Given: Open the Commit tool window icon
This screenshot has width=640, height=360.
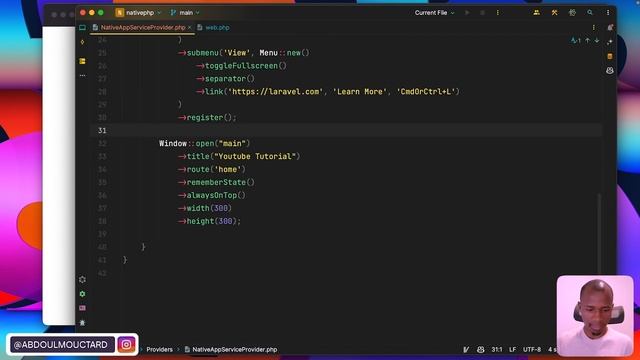Looking at the screenshot, I should coord(82,42).
